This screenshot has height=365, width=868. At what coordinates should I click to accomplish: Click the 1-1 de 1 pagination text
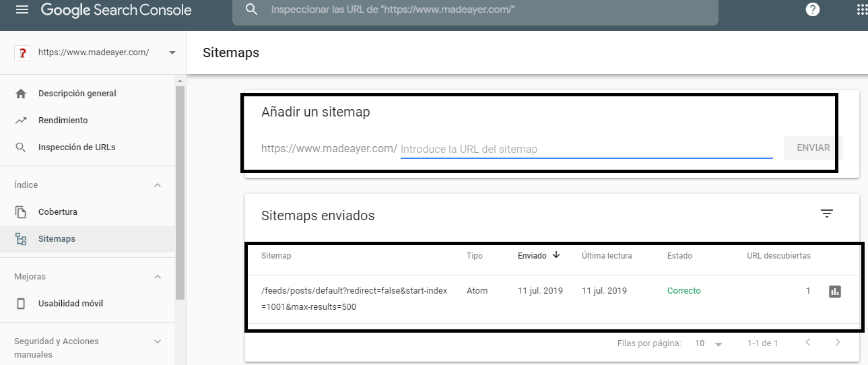(762, 343)
